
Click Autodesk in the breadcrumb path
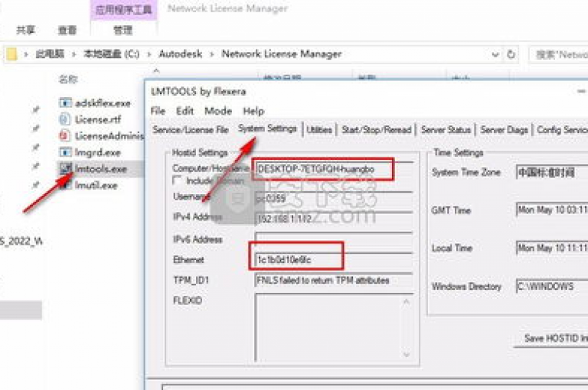point(181,54)
